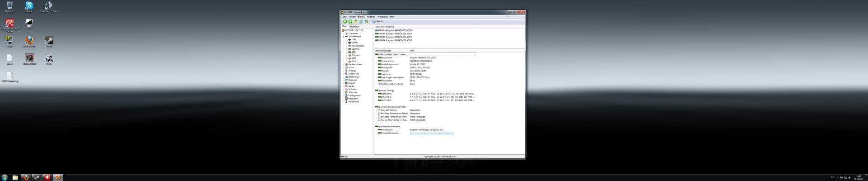Select the Firmenname row

425,130
